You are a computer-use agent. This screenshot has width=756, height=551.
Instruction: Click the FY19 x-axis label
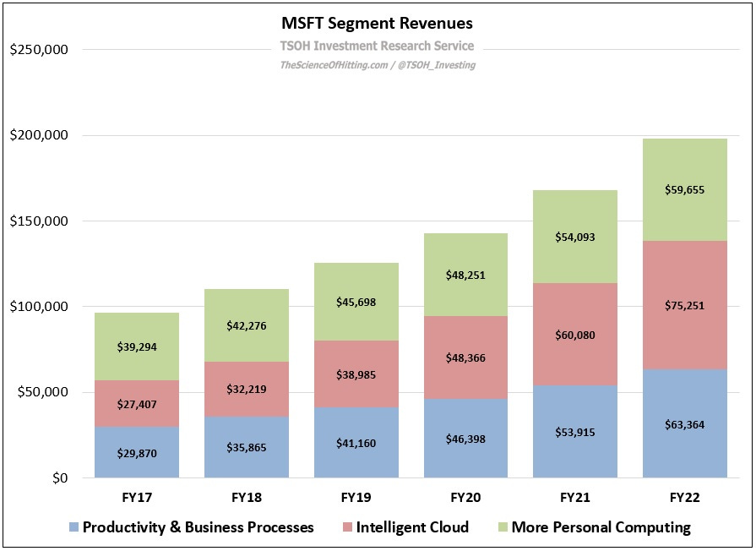pyautogui.click(x=356, y=498)
